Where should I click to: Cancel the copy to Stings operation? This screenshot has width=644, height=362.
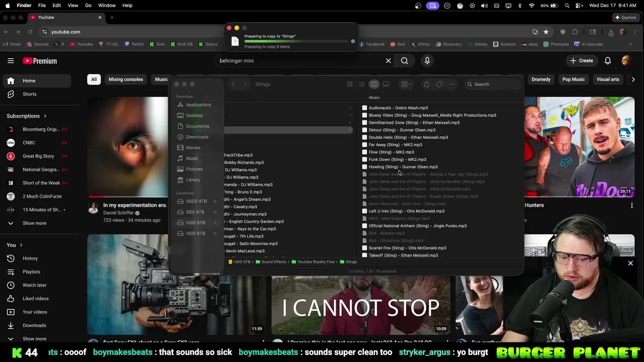353,41
